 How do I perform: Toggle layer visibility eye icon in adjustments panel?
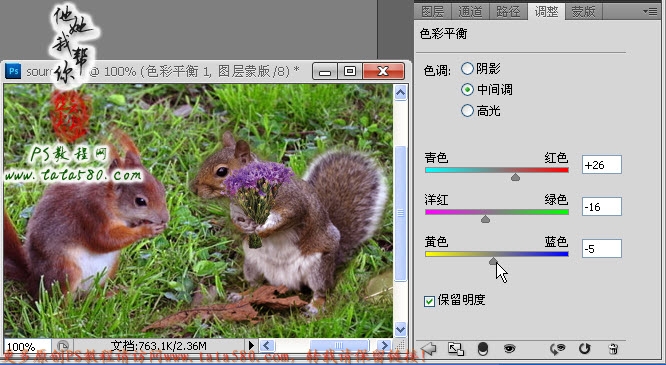click(509, 349)
